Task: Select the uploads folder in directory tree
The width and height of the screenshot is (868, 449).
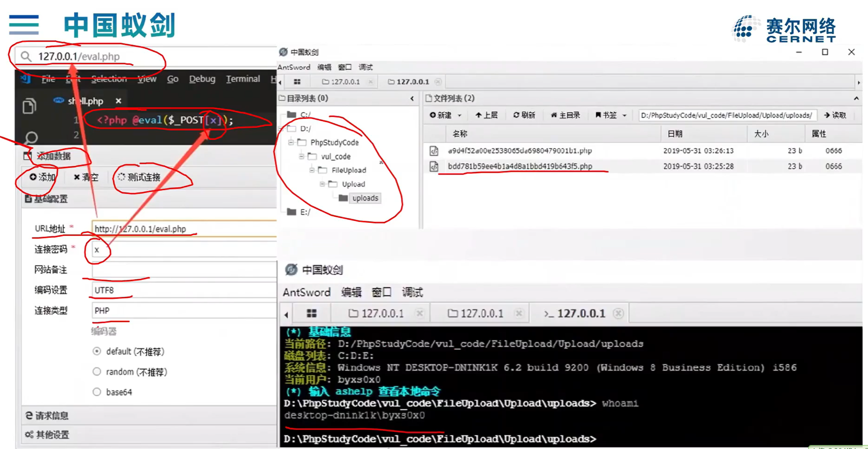Action: tap(365, 198)
